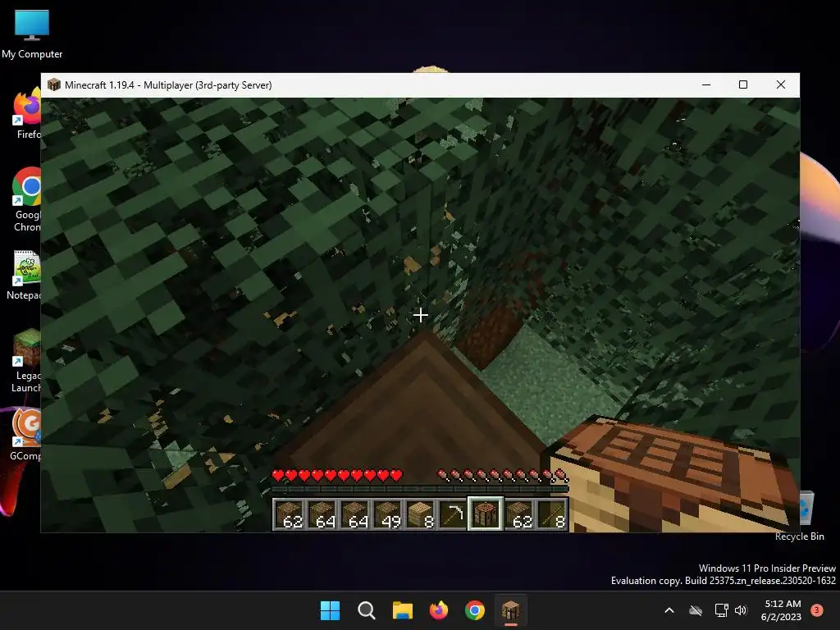Open network settings tray icon
The width and height of the screenshot is (840, 630).
[x=721, y=610]
